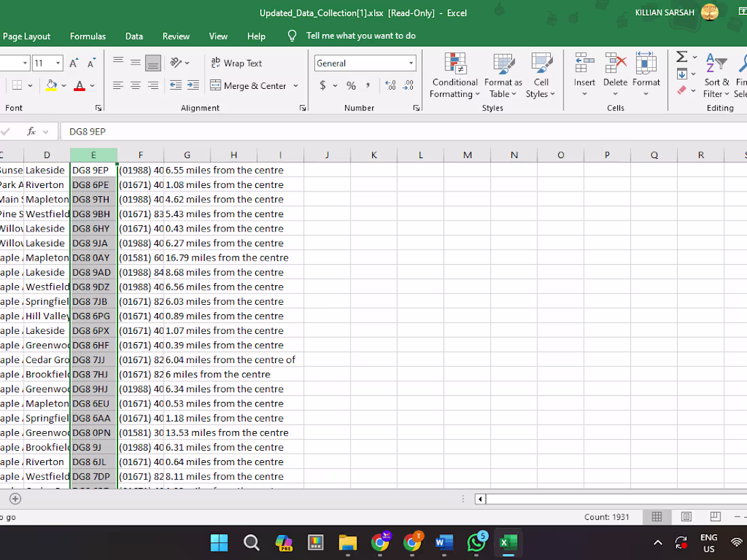The height and width of the screenshot is (560, 747).
Task: Apply red font color
Action: coord(79,86)
